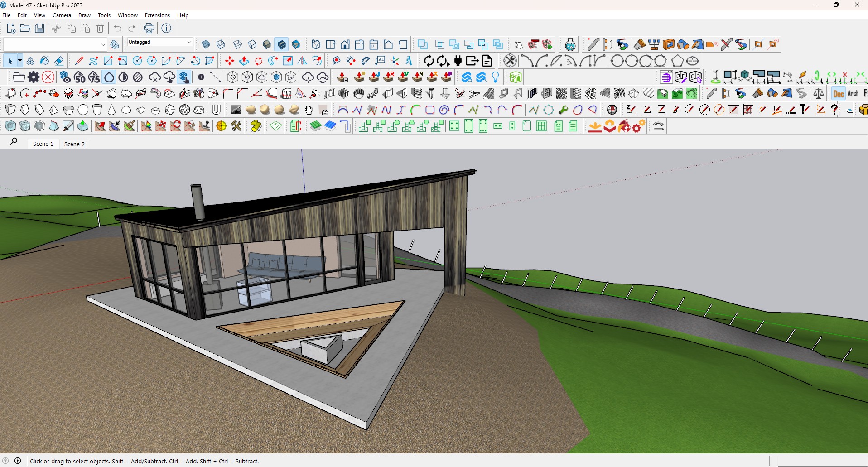Select the Freehand drawing tool
The height and width of the screenshot is (467, 868).
coord(93,61)
